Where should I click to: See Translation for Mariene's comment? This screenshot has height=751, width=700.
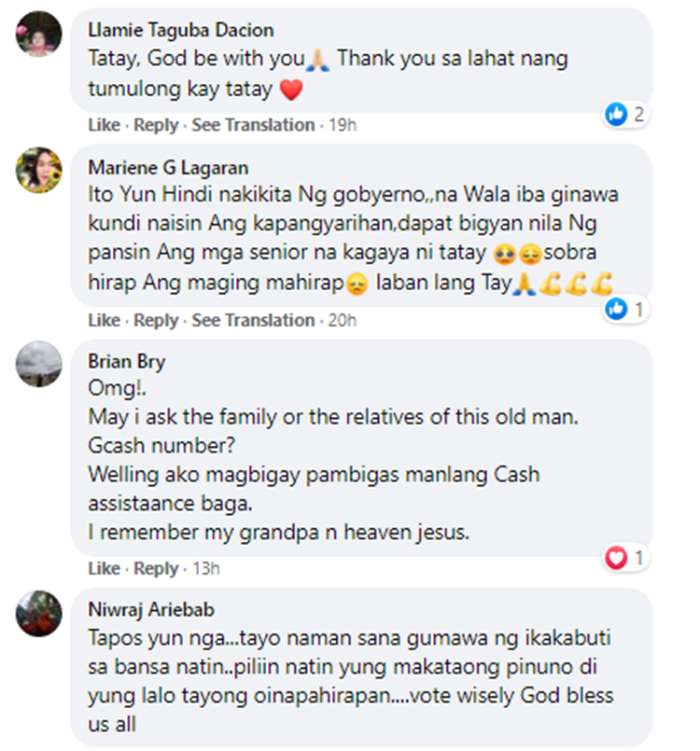click(253, 320)
